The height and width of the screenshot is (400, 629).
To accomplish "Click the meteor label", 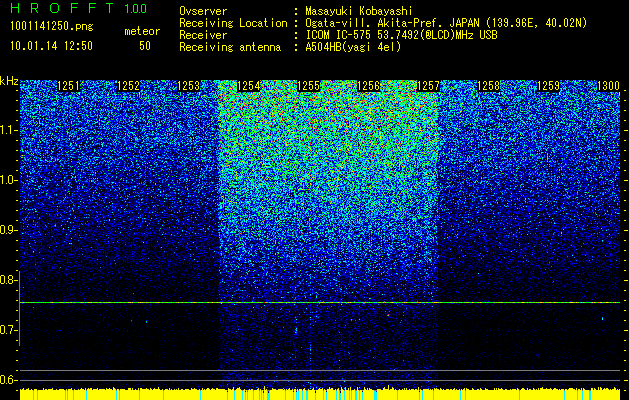I will pyautogui.click(x=142, y=31).
